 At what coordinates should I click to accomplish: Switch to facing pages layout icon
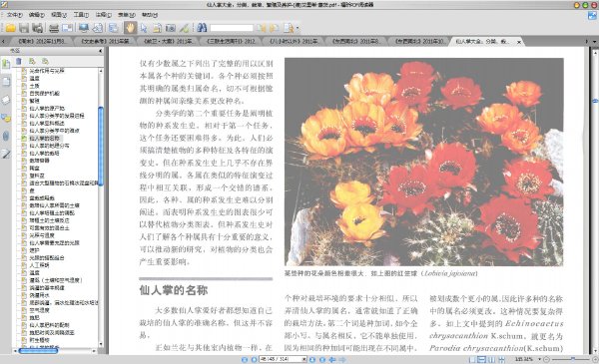point(491,360)
